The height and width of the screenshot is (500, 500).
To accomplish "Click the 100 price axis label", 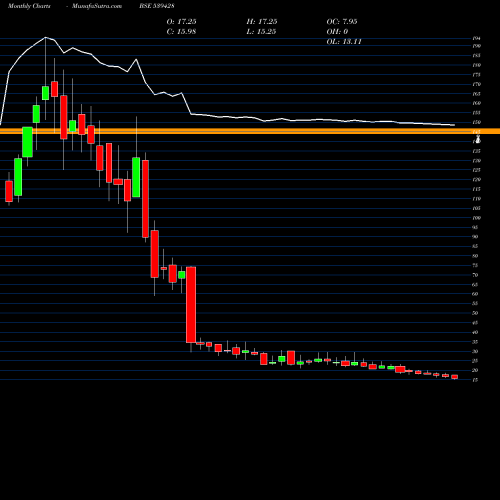I will click(477, 218).
